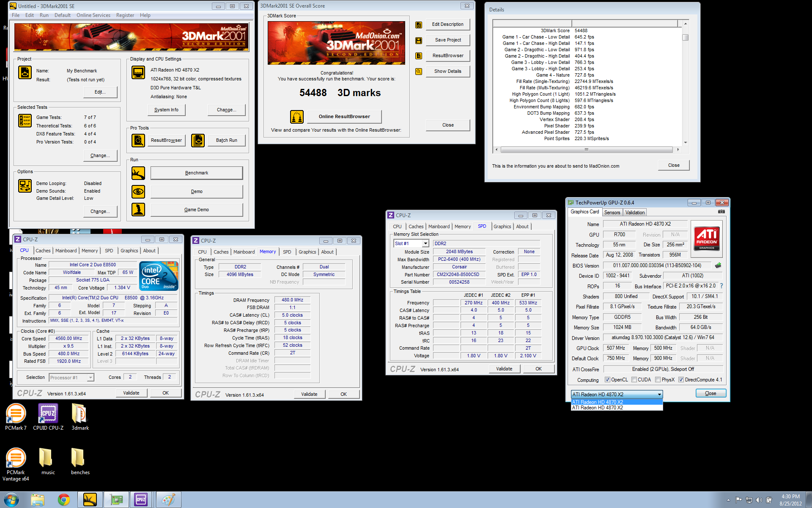This screenshot has width=812, height=508.
Task: Open CPUID CPU-Z desktop shortcut
Action: pos(48,417)
